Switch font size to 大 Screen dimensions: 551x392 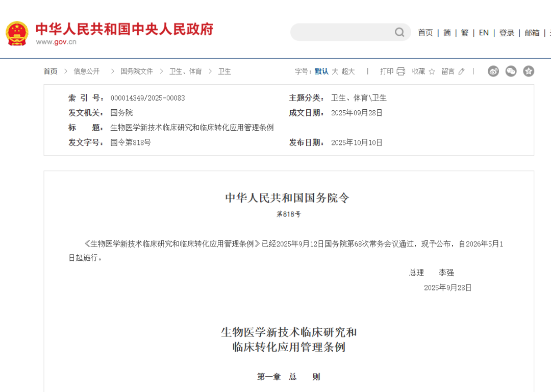335,71
